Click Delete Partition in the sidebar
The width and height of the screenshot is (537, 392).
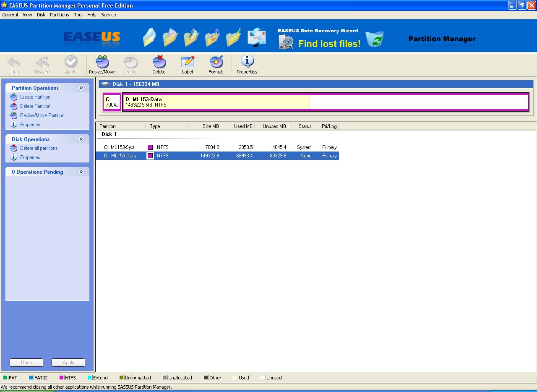coord(35,106)
